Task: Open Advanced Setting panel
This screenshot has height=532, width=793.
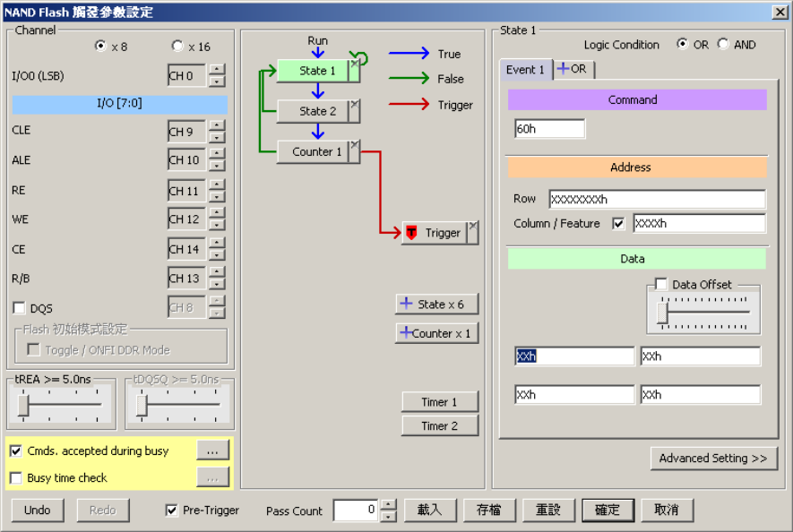Action: 713,459
